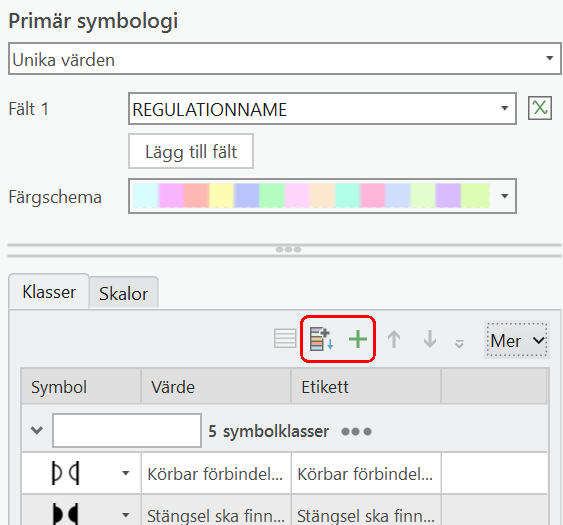Click the symbol for Stängsel ska finnas row
The height and width of the screenshot is (525, 563).
tap(66, 514)
